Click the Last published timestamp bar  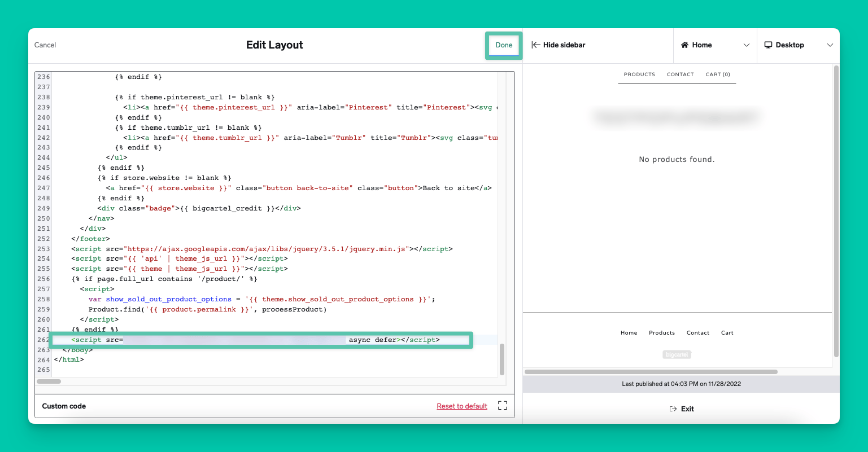(x=681, y=384)
